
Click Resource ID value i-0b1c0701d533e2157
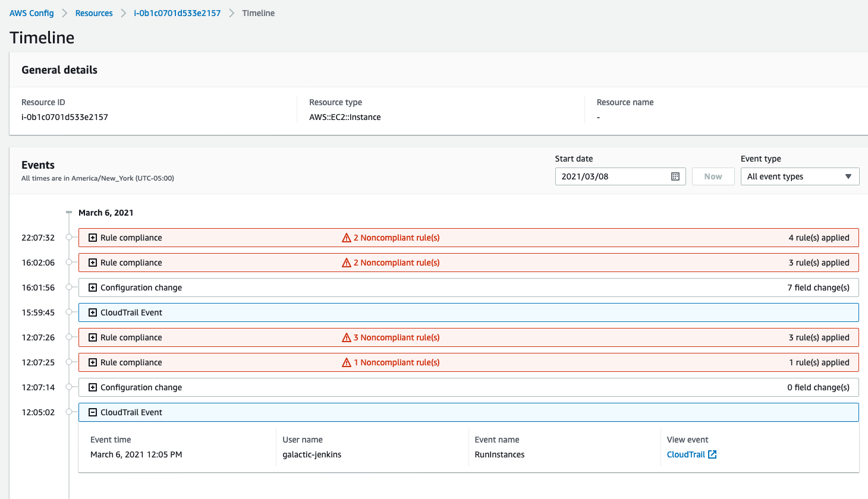coord(65,117)
